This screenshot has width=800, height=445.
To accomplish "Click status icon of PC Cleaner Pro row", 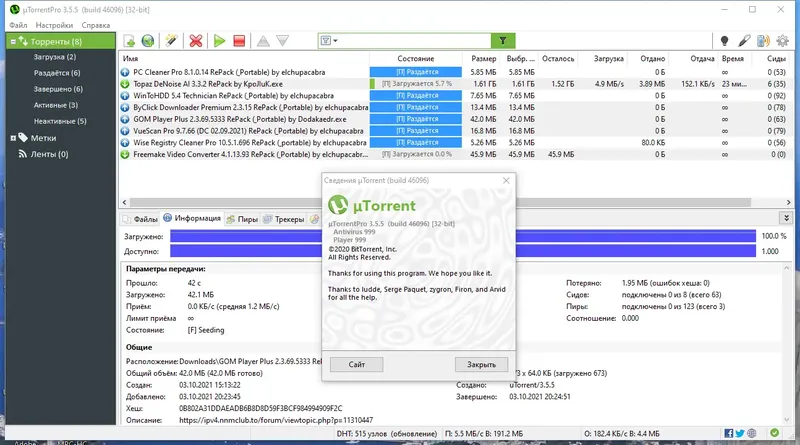I will coord(125,72).
